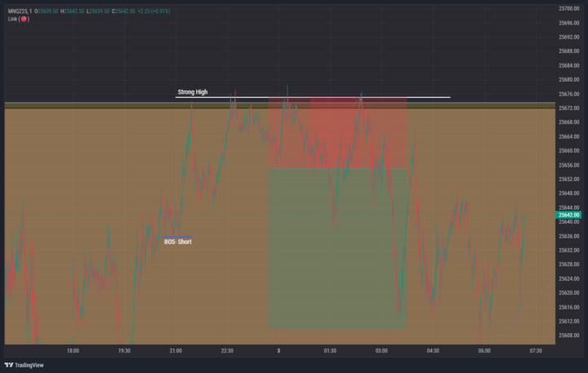Viewport: 588px width, 373px height.
Task: Click 25664.00 on the price axis
Action: click(569, 136)
